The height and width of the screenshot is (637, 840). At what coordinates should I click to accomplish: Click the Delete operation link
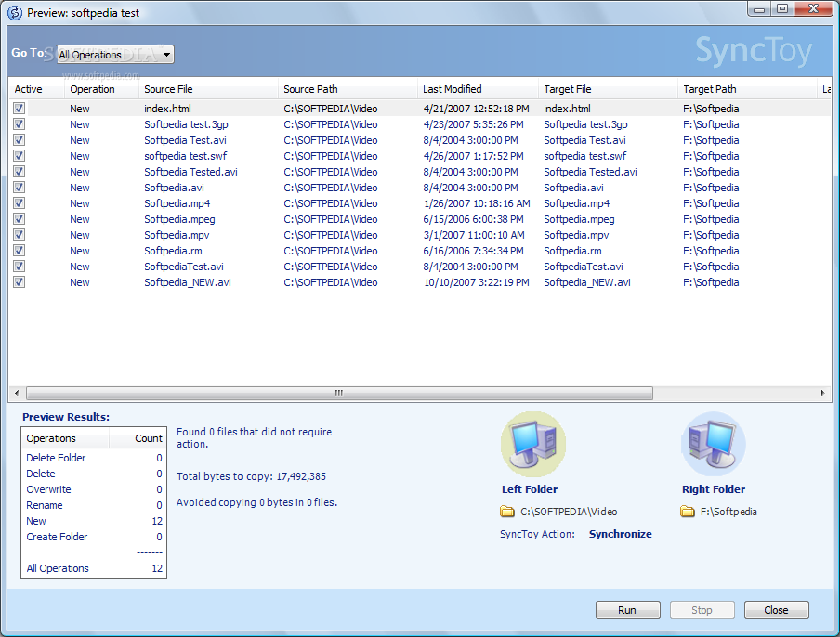(41, 474)
